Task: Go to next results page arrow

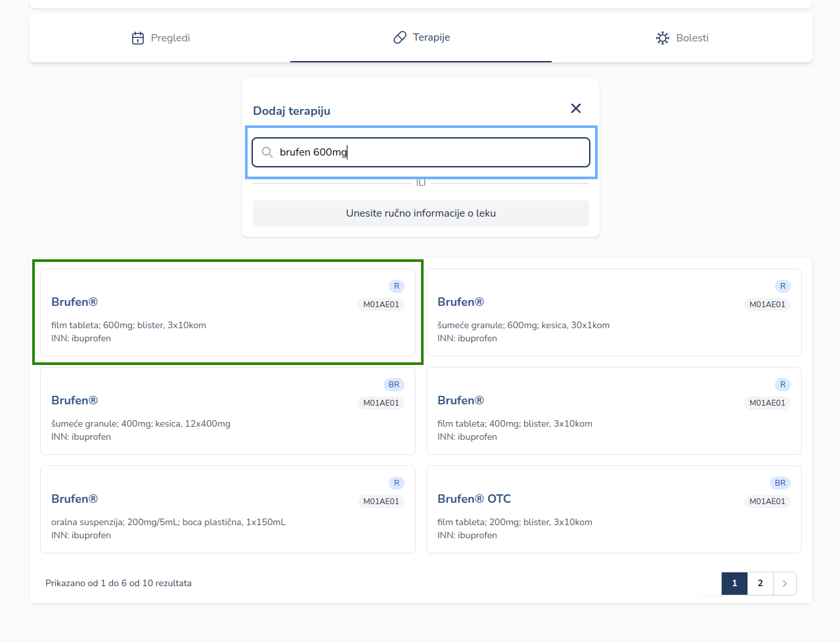Action: (785, 584)
